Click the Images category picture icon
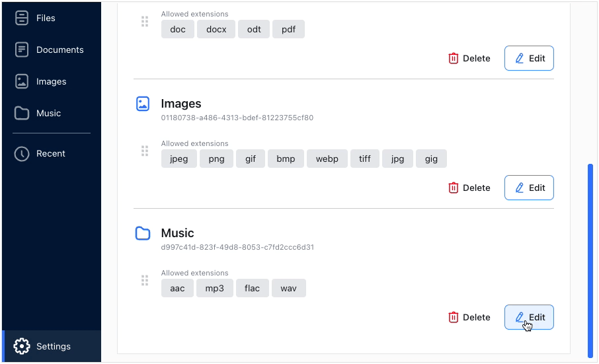 pos(143,104)
